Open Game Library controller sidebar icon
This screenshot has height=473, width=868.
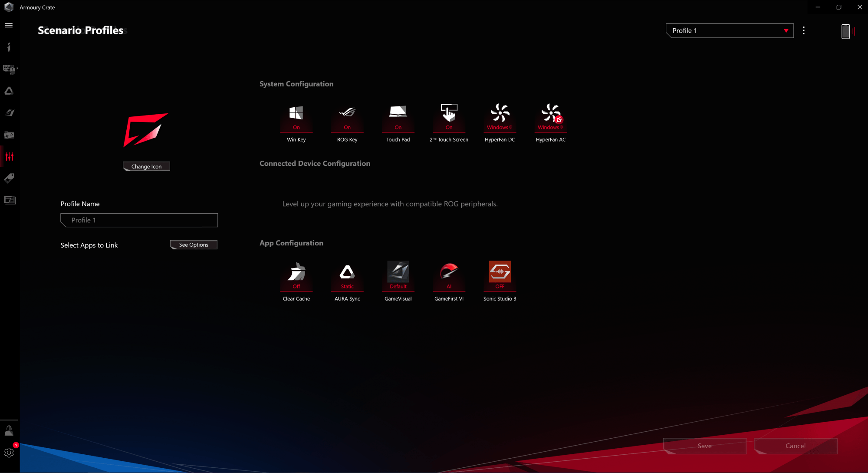[9, 135]
